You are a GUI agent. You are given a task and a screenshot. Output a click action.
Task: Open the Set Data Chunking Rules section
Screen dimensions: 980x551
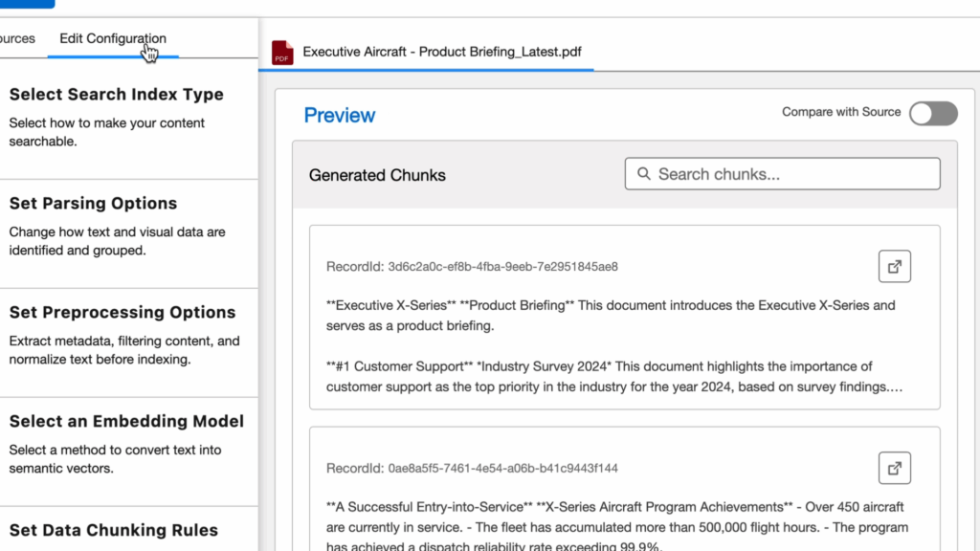(x=113, y=531)
